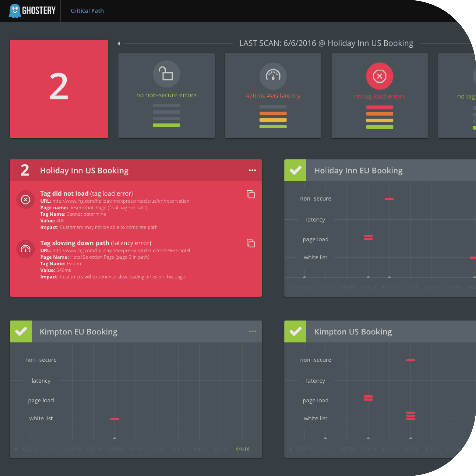Click the red total errors tile showing 2
This screenshot has width=476, height=476.
59,89
